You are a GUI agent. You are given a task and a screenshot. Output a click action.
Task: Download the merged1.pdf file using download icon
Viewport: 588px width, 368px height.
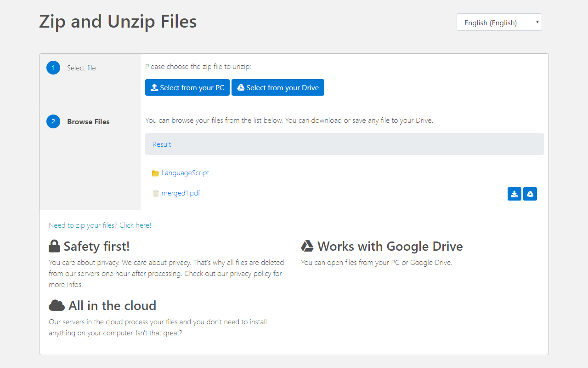514,194
